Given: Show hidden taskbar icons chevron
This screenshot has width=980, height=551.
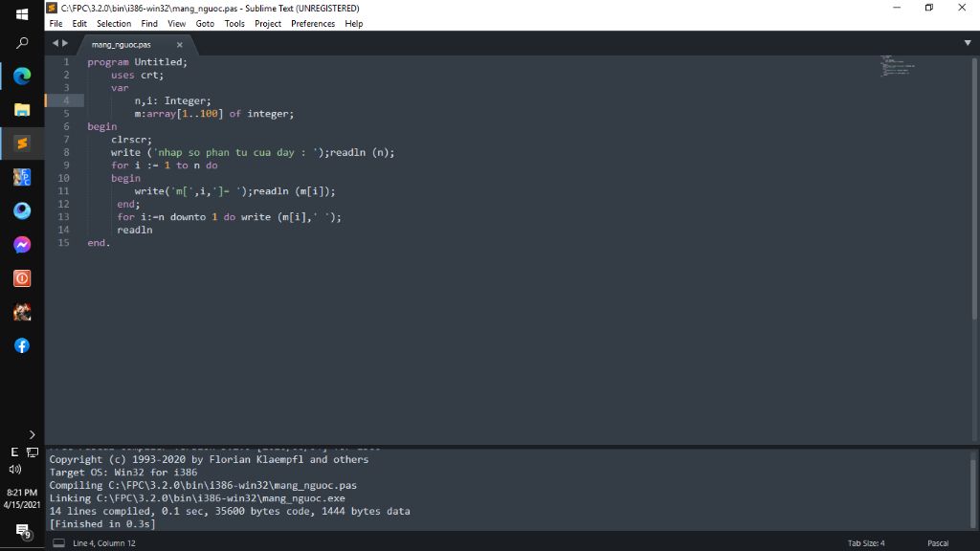Looking at the screenshot, I should [x=32, y=434].
